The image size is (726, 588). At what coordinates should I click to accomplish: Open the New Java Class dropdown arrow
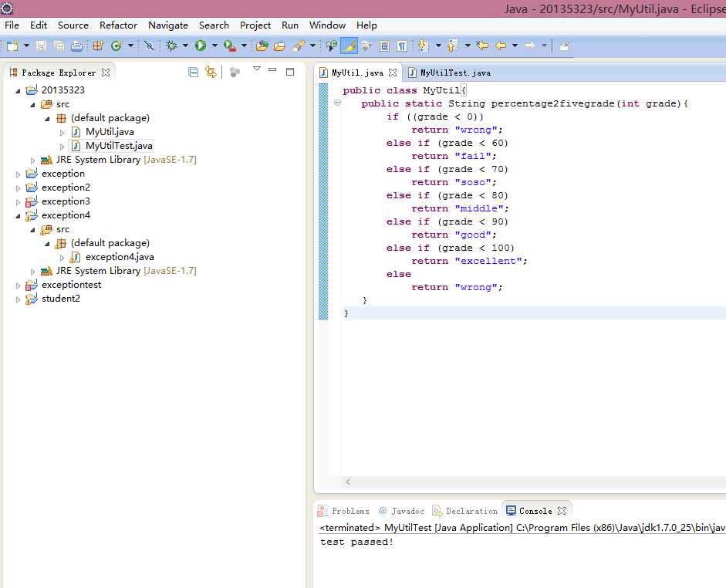(130, 46)
